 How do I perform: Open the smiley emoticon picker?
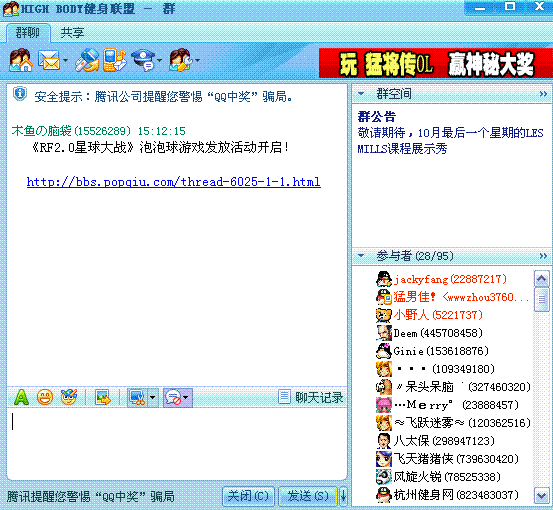pos(45,397)
